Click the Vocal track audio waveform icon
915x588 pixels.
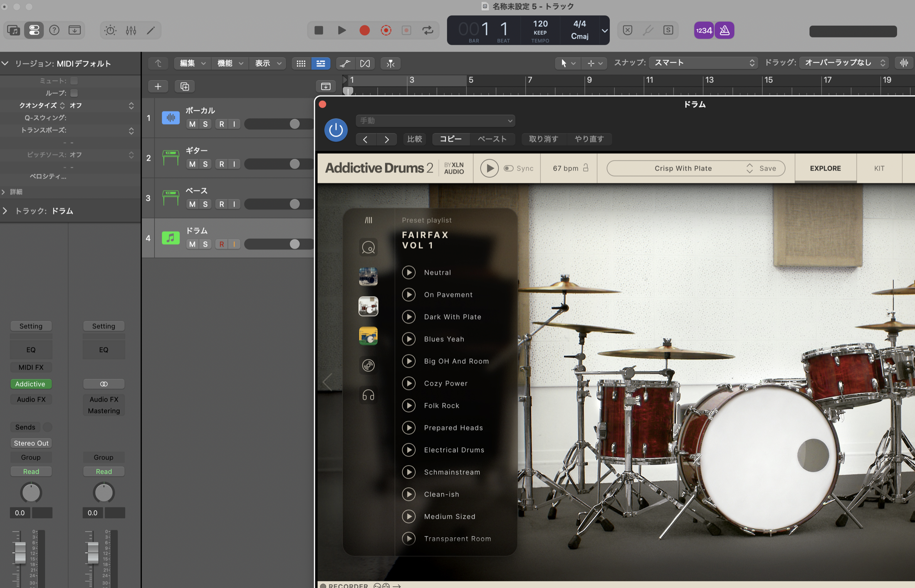[x=171, y=118]
